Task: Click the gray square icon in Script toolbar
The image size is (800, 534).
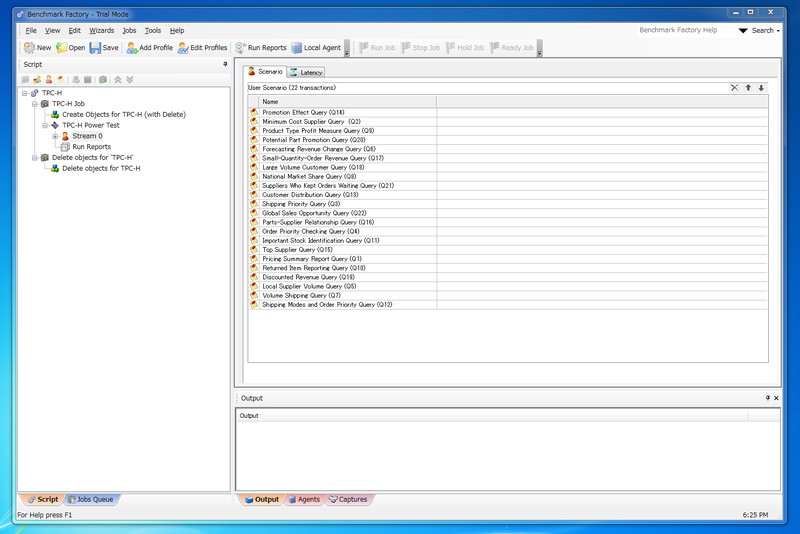Action: coord(88,80)
